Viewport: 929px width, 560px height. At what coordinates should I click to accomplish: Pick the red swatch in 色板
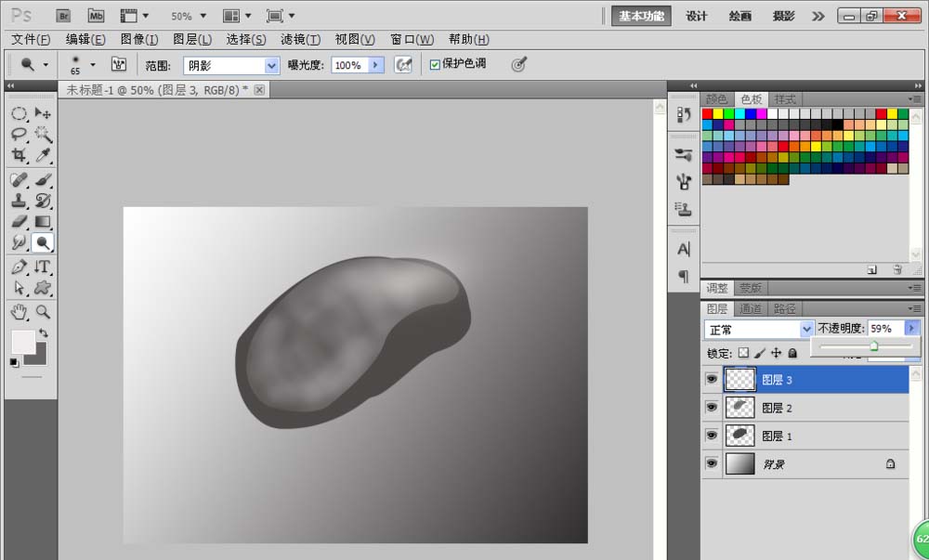(707, 113)
